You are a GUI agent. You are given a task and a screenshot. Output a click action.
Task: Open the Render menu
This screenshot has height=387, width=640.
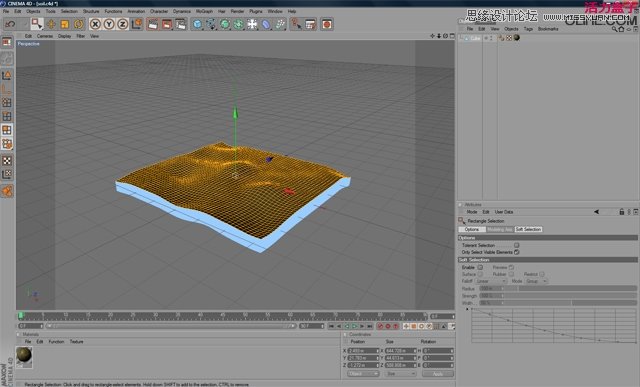coord(237,11)
